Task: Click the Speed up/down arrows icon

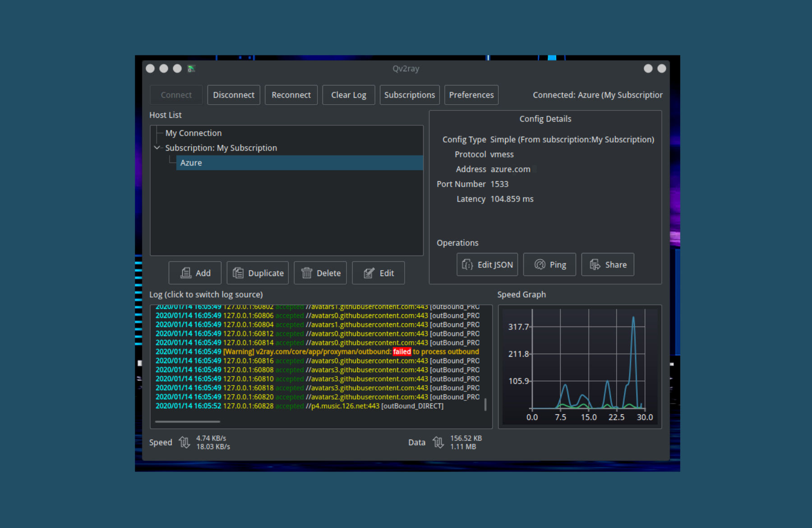Action: click(184, 442)
